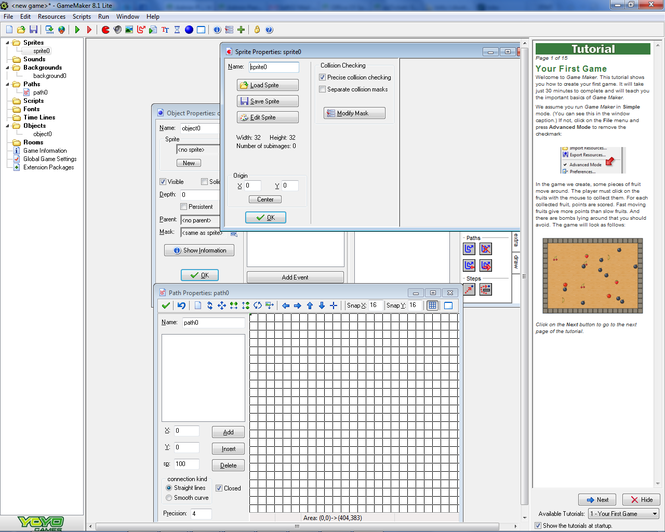
Task: Select Straight lines connection kind
Action: point(169,488)
